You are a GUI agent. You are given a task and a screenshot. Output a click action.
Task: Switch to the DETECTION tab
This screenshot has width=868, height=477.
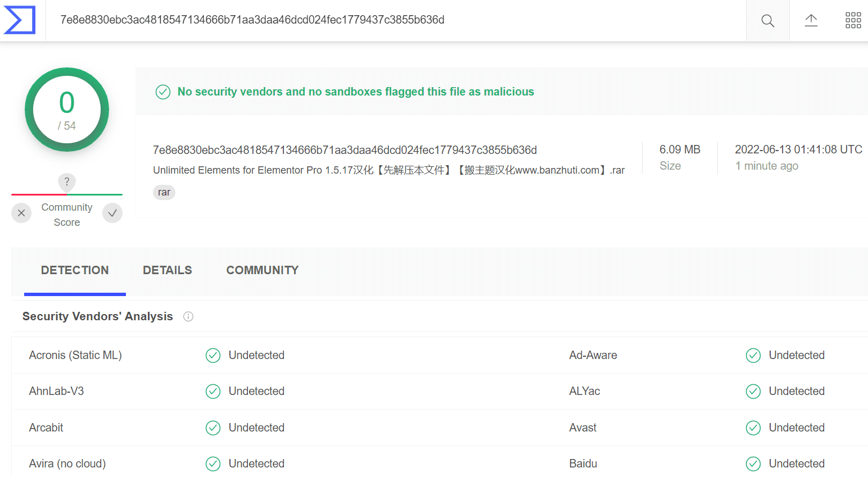tap(75, 270)
